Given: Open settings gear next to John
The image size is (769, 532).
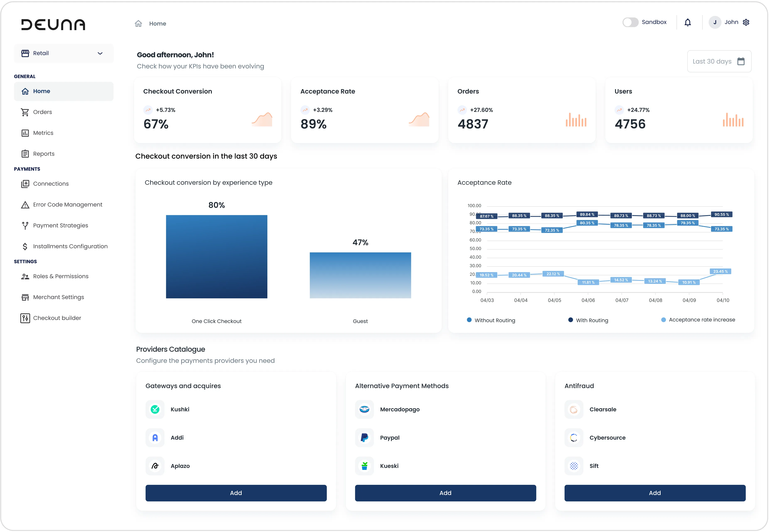Looking at the screenshot, I should [746, 22].
